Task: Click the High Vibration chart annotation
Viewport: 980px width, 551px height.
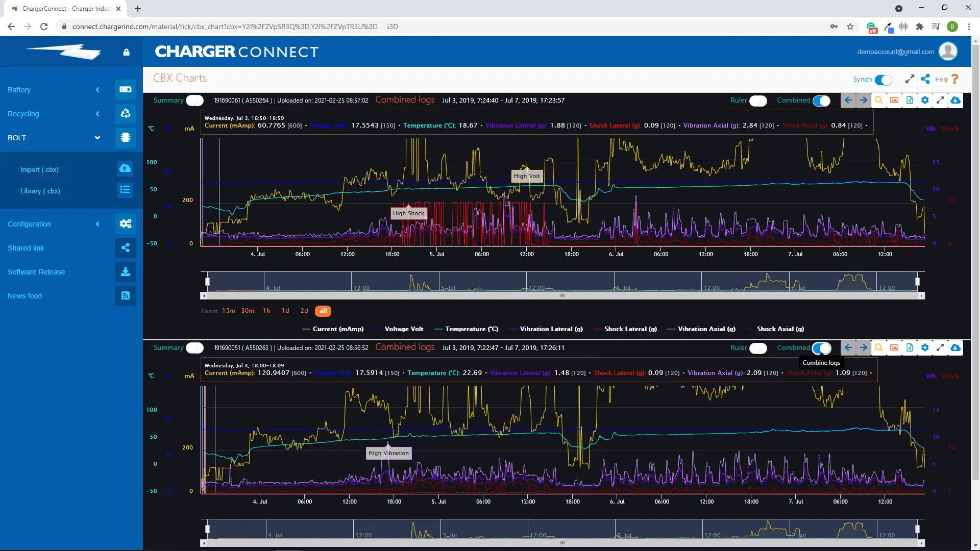Action: [x=388, y=453]
